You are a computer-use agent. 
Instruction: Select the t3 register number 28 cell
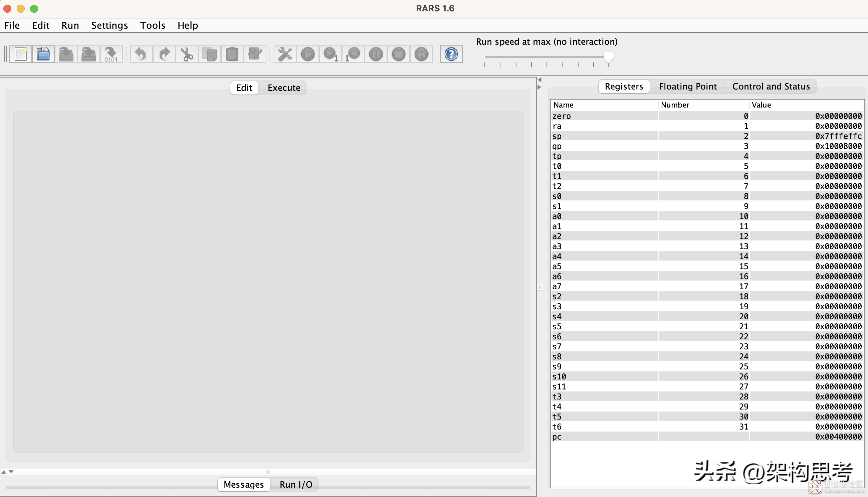click(x=703, y=397)
